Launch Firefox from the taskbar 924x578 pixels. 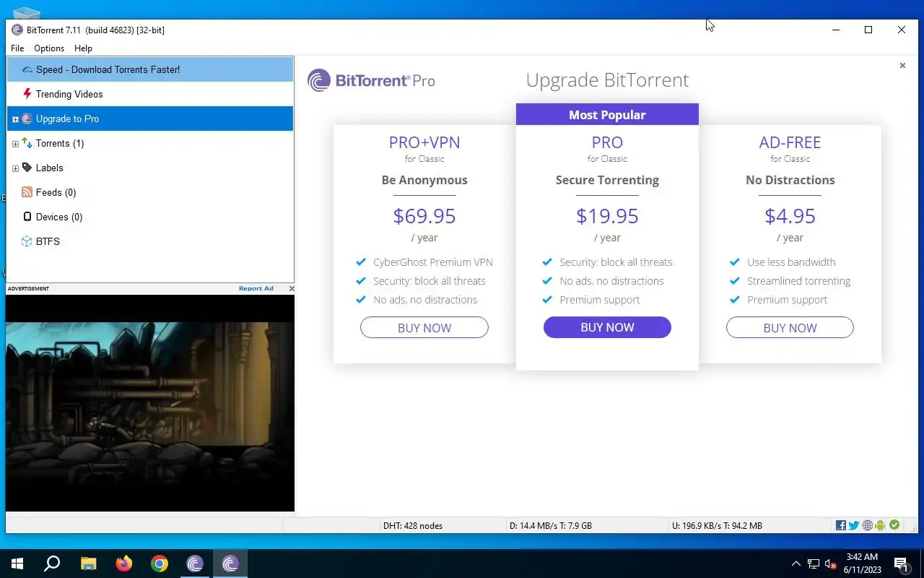click(124, 564)
